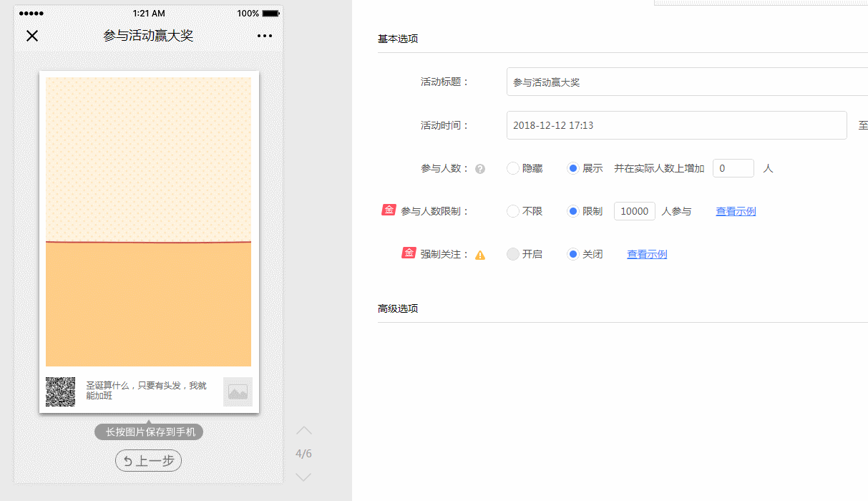Image resolution: width=868 pixels, height=501 pixels.
Task: Click the poster caption text 圣诞算什么
Action: point(147,390)
